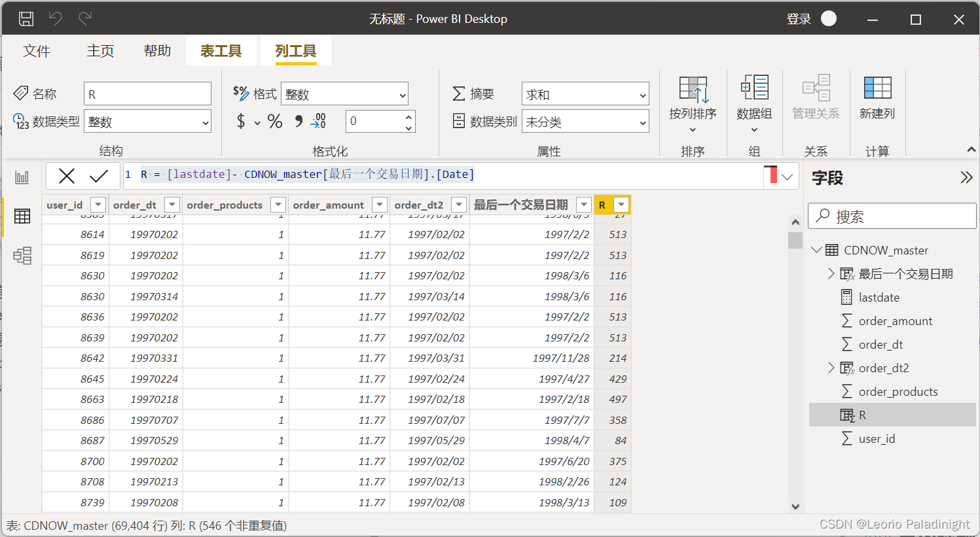Open the 文件 menu
Screen dimensions: 980x537
pos(36,51)
